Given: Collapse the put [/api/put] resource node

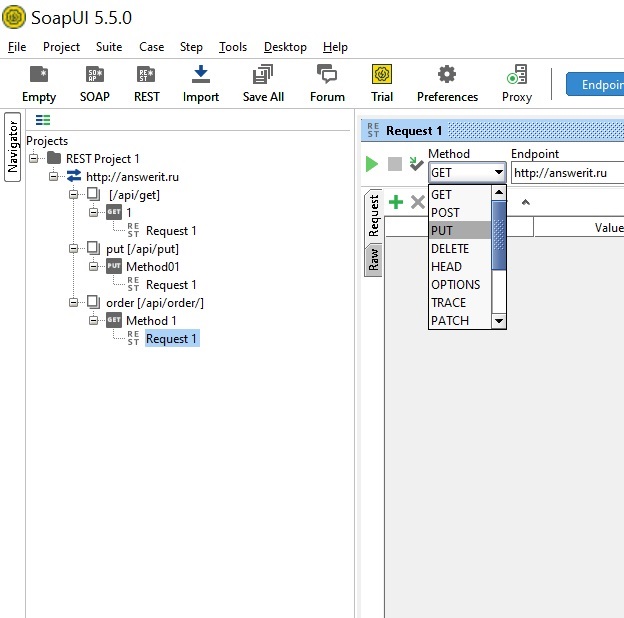Looking at the screenshot, I should [73, 249].
